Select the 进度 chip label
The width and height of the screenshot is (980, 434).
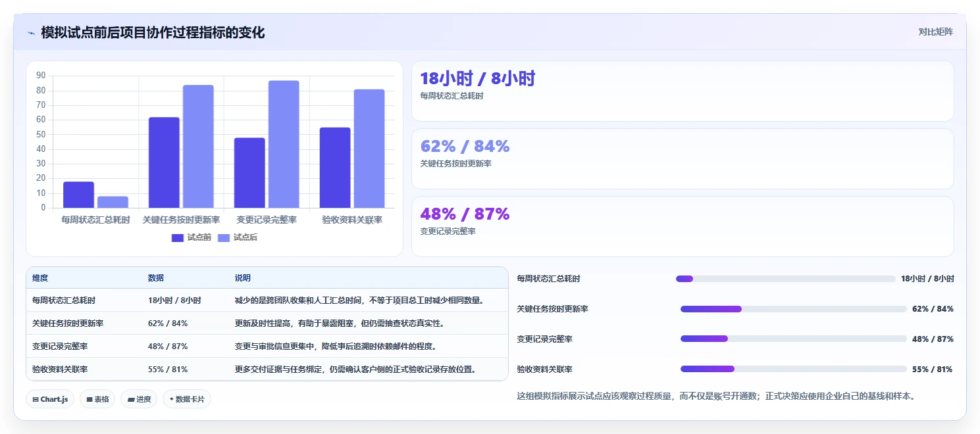coord(143,399)
